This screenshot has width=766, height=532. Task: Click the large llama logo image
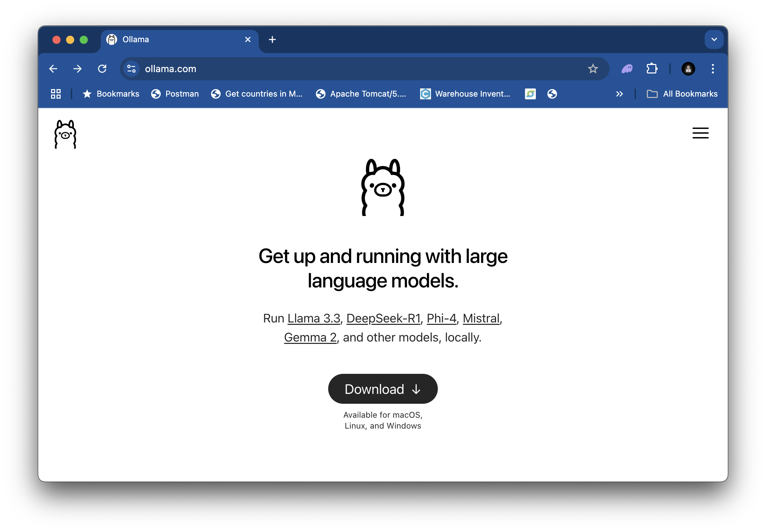(383, 187)
